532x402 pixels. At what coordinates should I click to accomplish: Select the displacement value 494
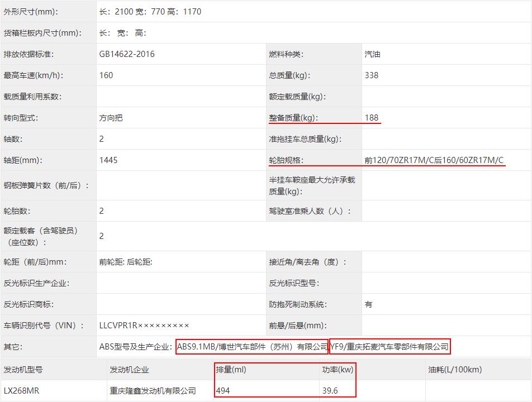pos(222,391)
